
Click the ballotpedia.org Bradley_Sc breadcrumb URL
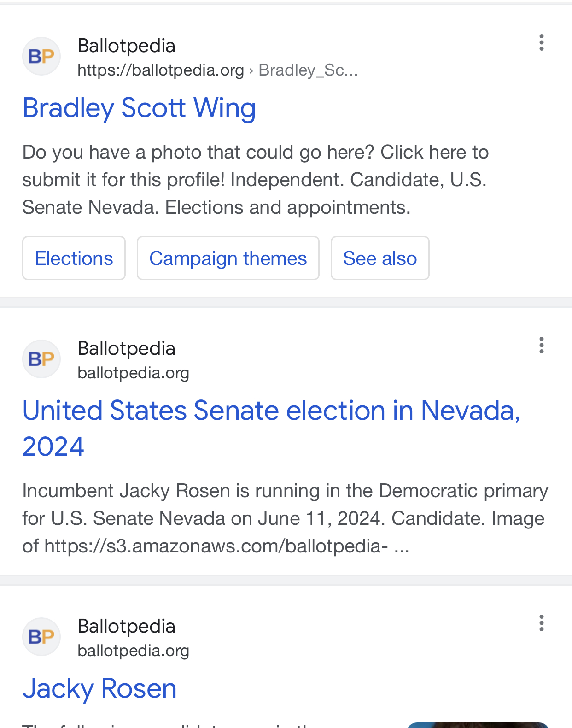[x=217, y=70]
